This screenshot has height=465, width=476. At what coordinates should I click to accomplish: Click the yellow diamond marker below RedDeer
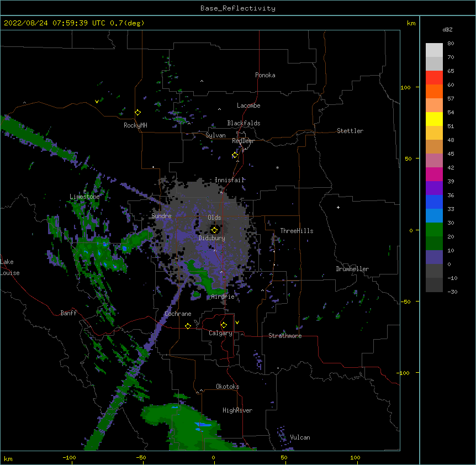(x=235, y=155)
